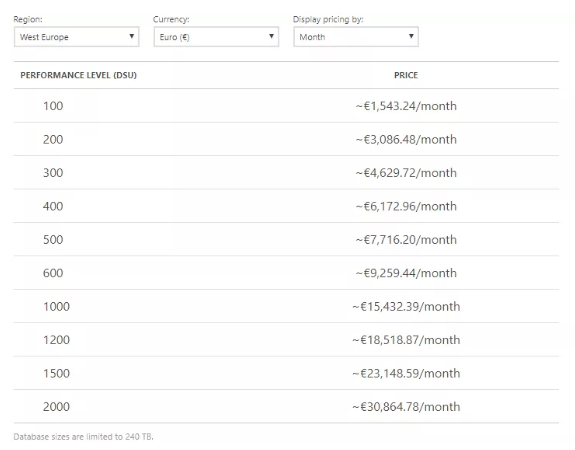Select the 100 DSU performance level row
This screenshot has height=450, width=575.
286,106
